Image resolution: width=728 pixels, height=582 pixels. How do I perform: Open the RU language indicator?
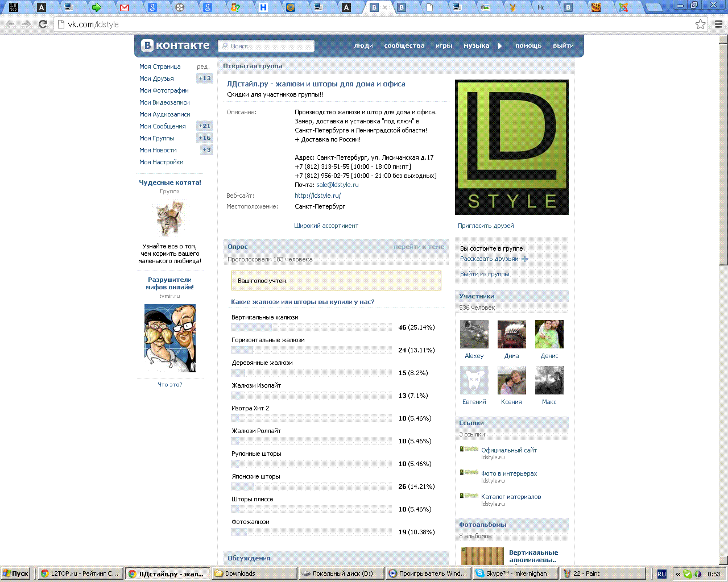coord(661,574)
